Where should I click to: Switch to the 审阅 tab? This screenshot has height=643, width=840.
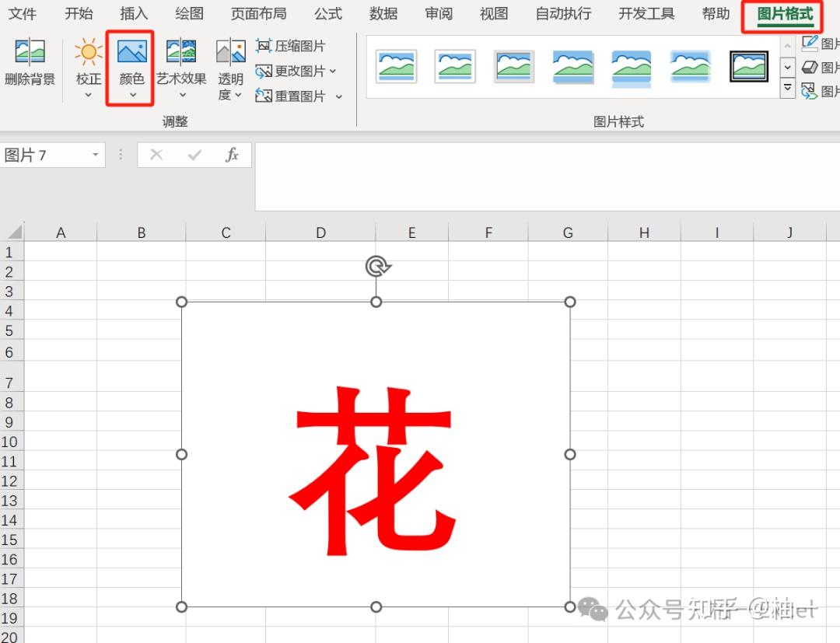(x=439, y=13)
